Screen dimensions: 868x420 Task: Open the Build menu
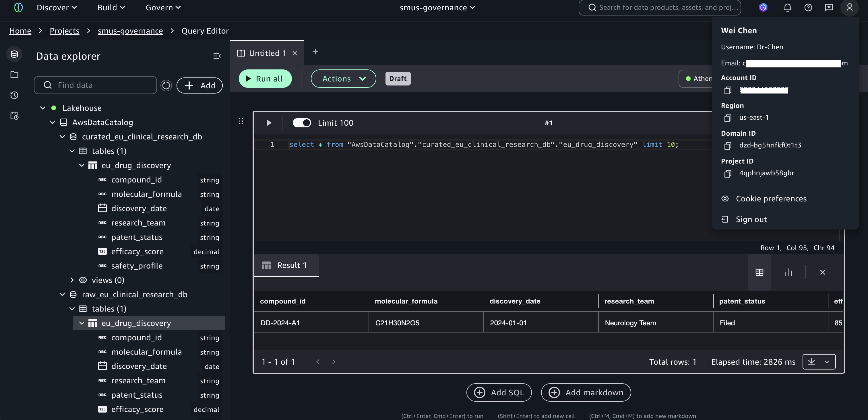111,7
